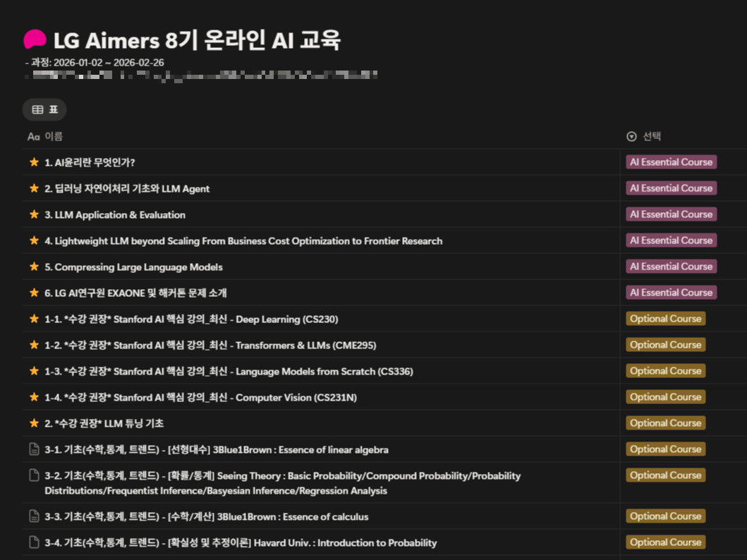The image size is (747, 560).
Task: Click Optional Course tag for CS230 row
Action: 666,319
